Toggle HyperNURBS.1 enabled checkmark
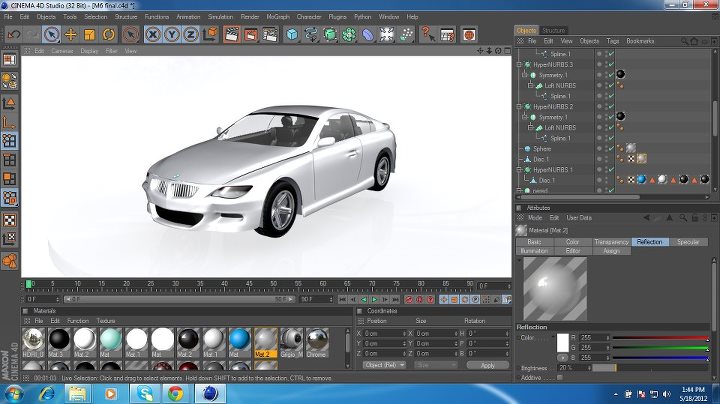Image resolution: width=720 pixels, height=404 pixels. (611, 170)
